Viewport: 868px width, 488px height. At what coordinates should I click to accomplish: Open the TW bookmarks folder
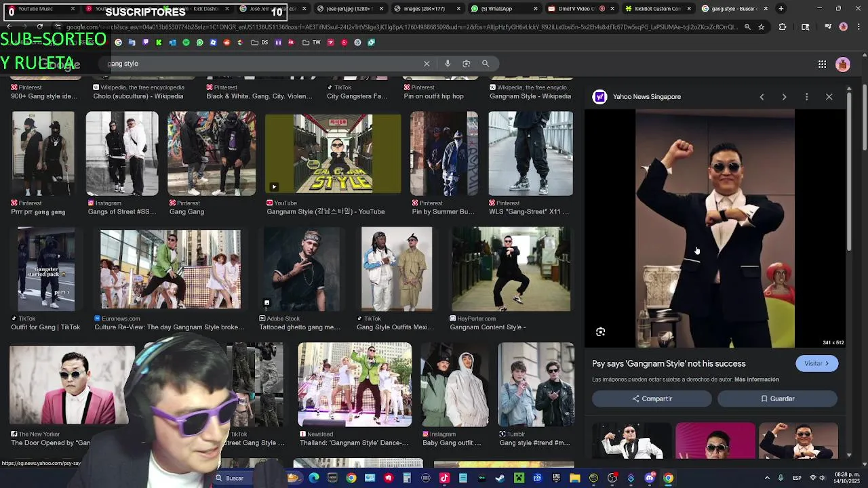(312, 42)
